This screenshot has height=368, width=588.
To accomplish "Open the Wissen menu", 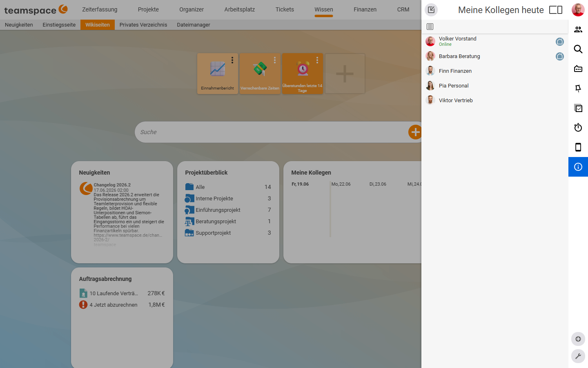I will pyautogui.click(x=324, y=9).
